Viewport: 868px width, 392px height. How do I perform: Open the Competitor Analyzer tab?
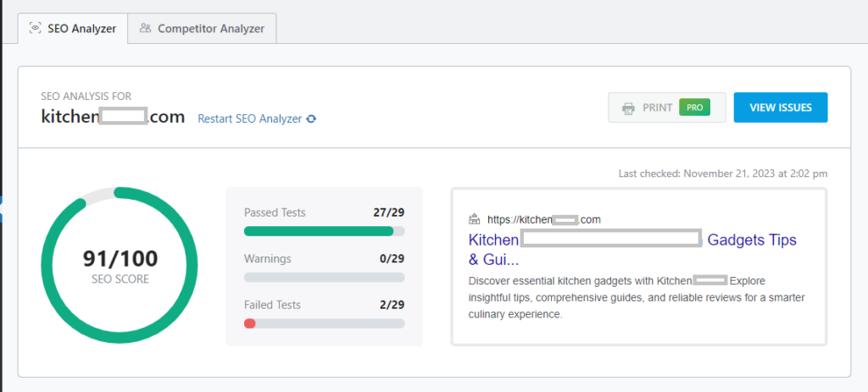[211, 28]
